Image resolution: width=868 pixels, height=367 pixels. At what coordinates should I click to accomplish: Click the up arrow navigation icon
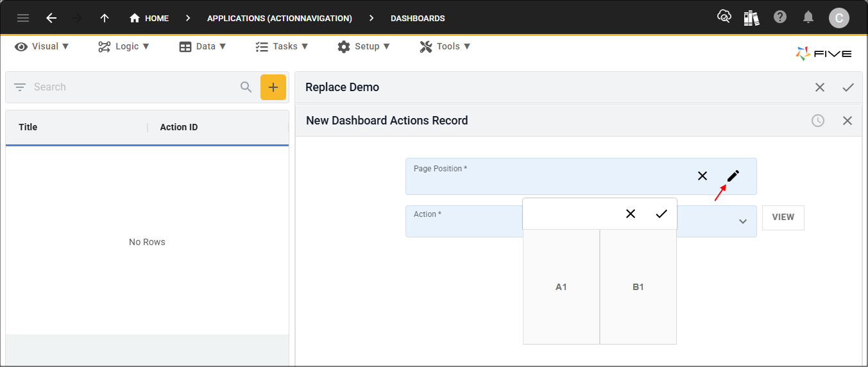(x=105, y=18)
